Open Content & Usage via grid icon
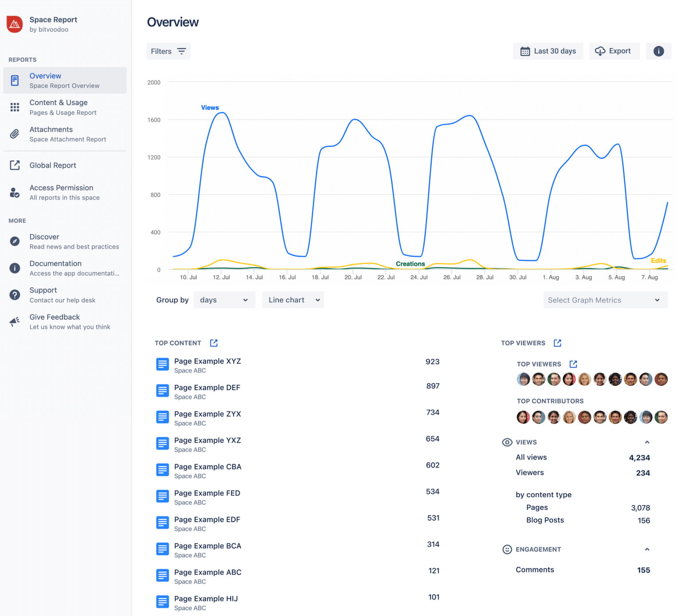The height and width of the screenshot is (616, 681). 15,107
